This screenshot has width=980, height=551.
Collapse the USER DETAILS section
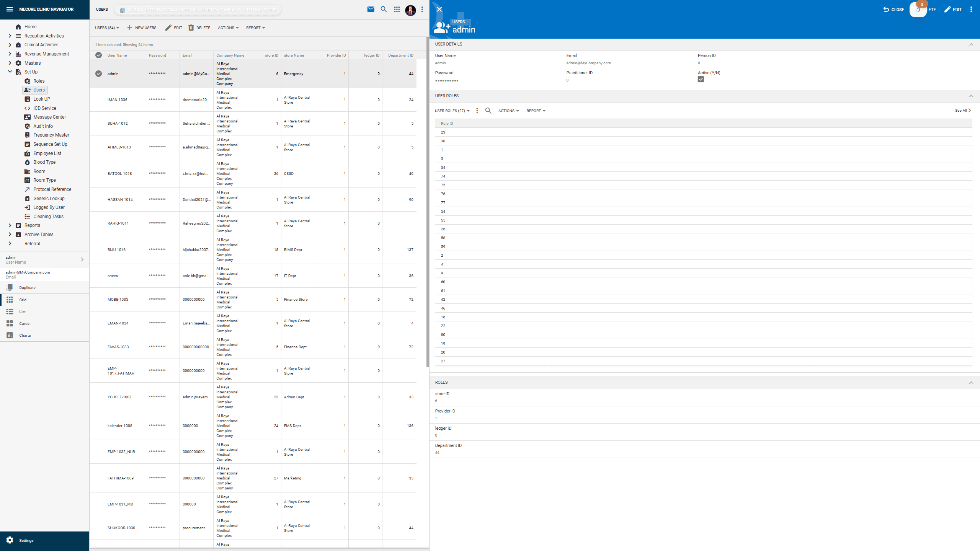[x=972, y=44]
